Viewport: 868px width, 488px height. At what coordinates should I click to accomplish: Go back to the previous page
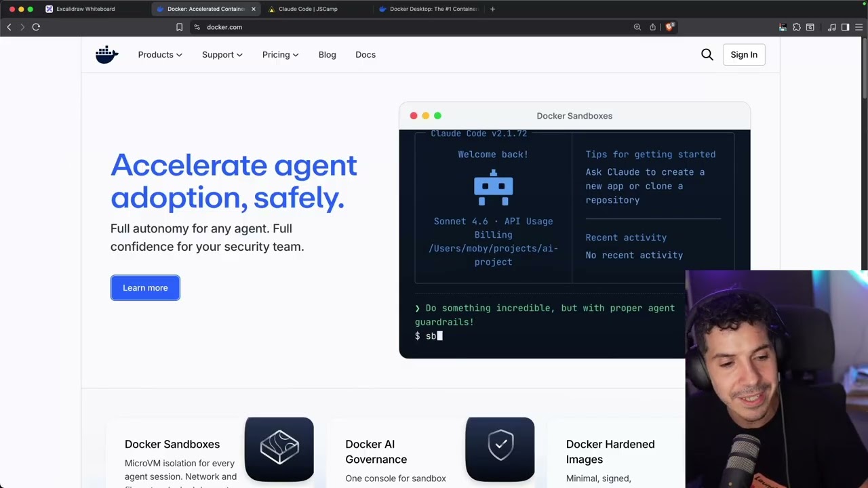(x=9, y=27)
